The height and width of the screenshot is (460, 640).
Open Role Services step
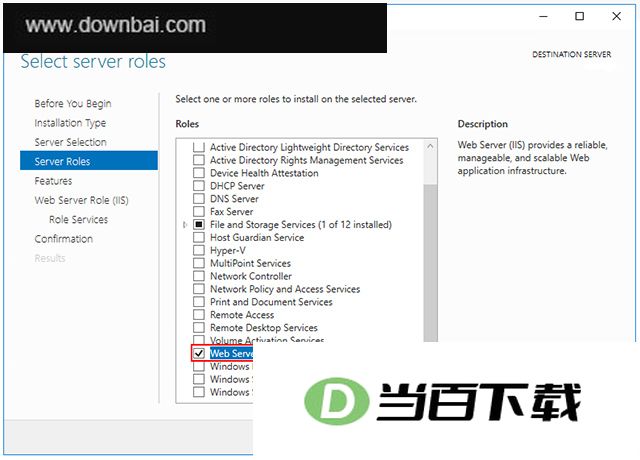(78, 220)
